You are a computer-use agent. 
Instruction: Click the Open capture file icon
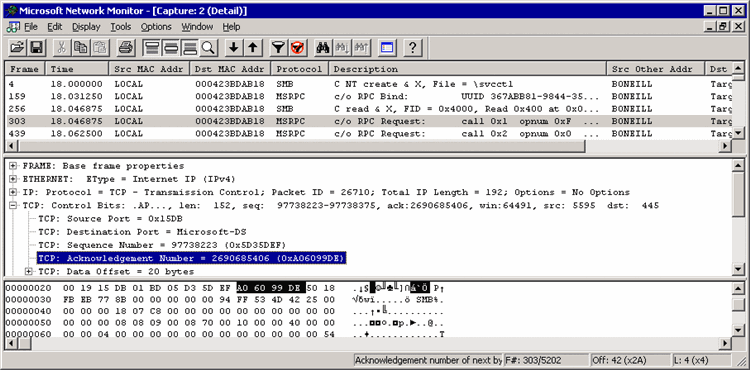[x=17, y=47]
